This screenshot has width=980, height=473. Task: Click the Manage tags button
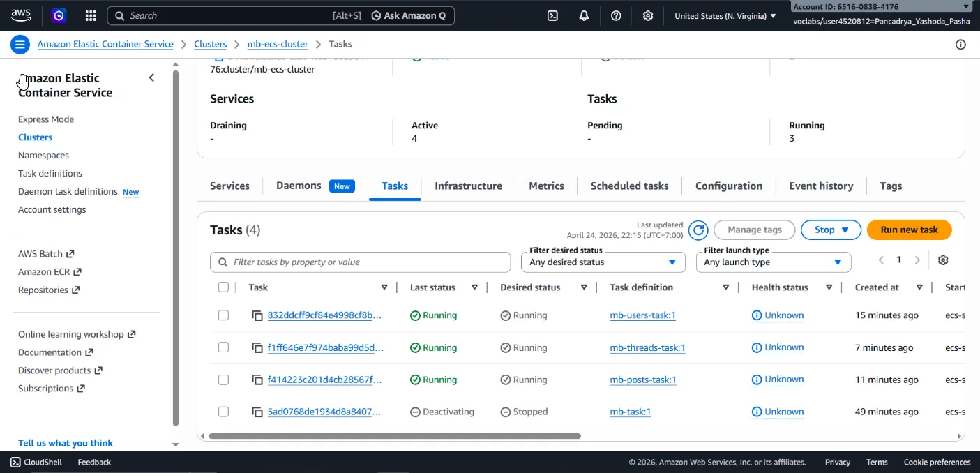(x=754, y=230)
